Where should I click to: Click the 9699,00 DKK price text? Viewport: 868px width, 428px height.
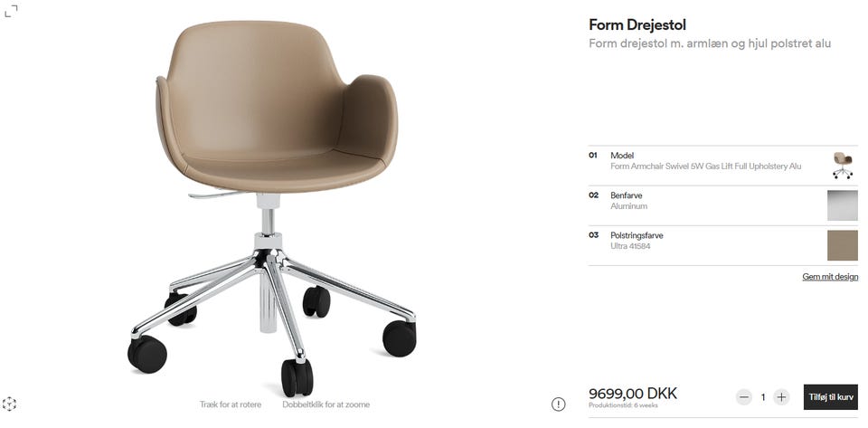(x=633, y=394)
